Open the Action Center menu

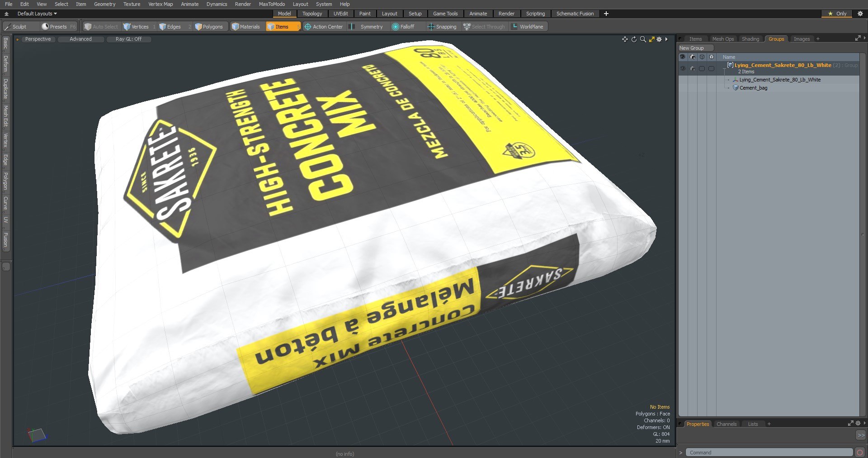[324, 27]
